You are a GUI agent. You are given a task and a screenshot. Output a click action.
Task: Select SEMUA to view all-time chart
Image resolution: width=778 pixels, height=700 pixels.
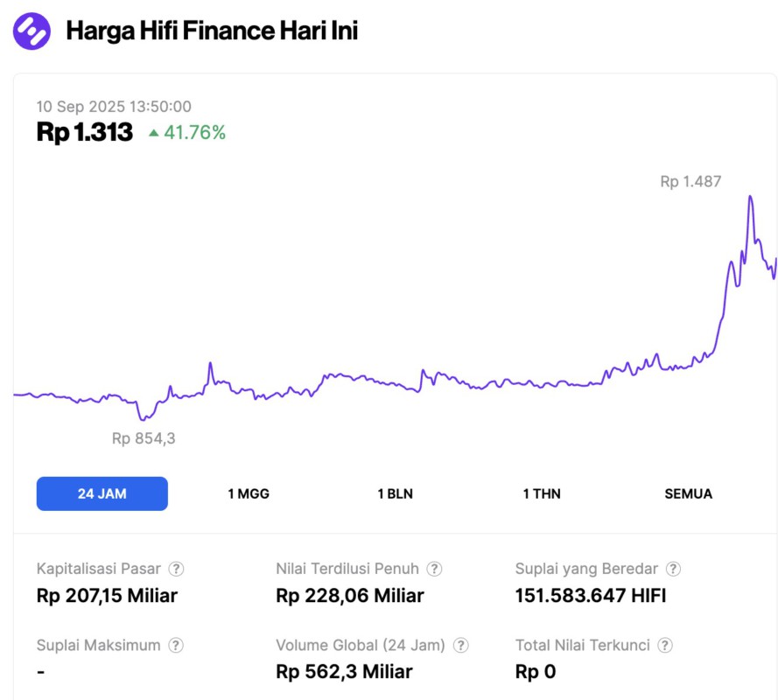[x=688, y=493]
